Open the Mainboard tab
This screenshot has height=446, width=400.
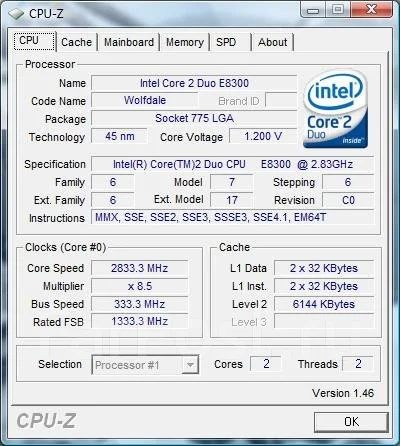pos(129,42)
